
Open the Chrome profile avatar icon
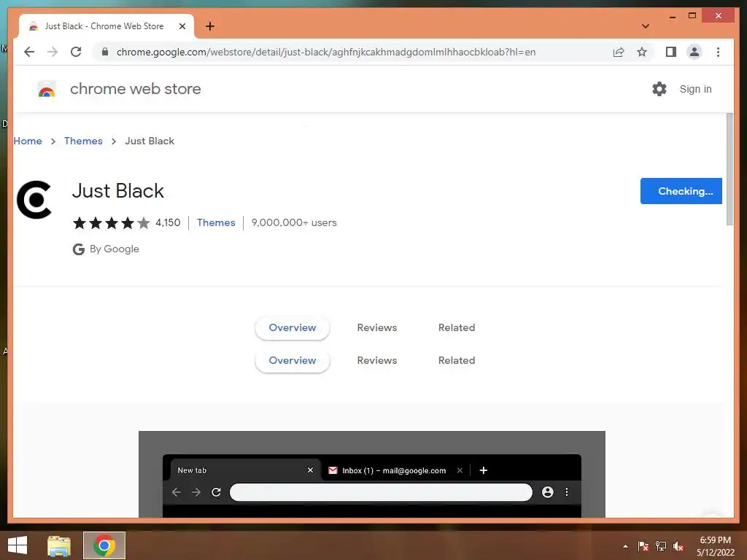pos(694,52)
